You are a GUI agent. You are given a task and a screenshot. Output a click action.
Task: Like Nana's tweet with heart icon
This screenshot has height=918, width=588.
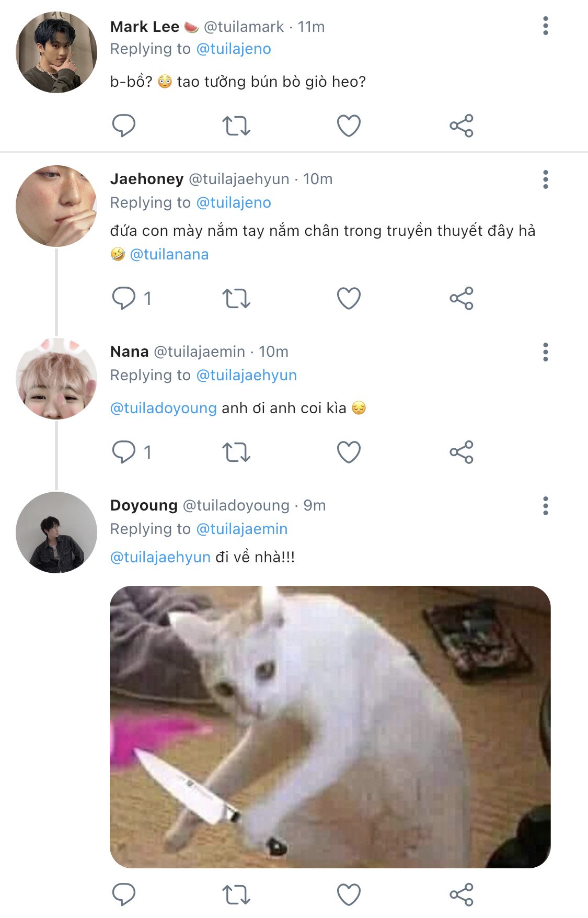349,452
